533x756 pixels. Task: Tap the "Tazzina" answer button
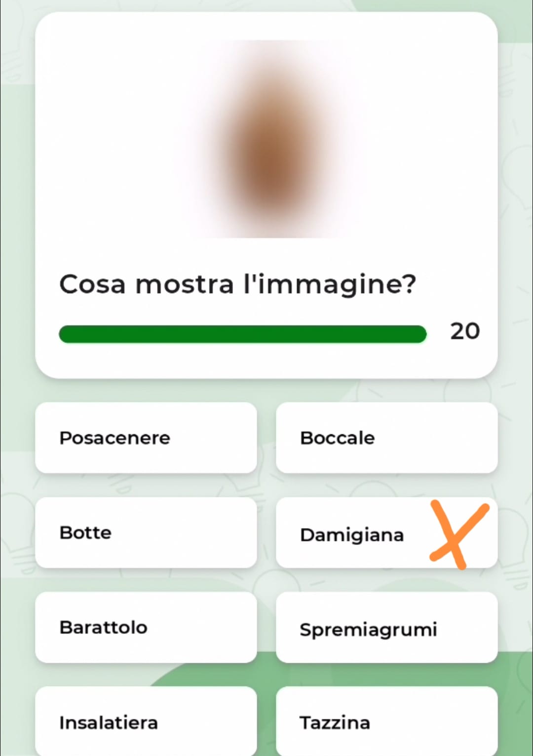pyautogui.click(x=386, y=722)
